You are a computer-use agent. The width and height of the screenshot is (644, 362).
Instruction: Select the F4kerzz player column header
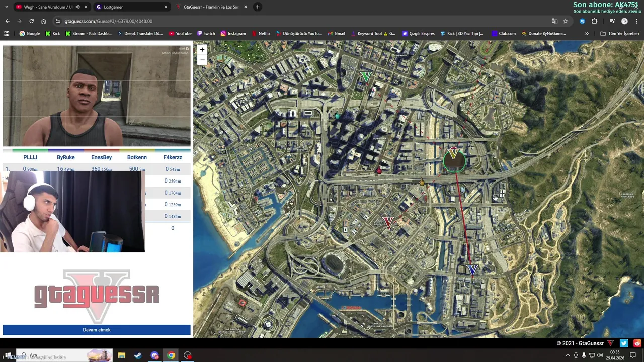coord(173,157)
